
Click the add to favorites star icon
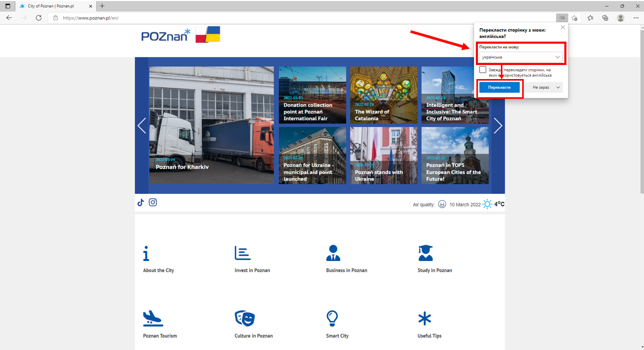[x=575, y=18]
